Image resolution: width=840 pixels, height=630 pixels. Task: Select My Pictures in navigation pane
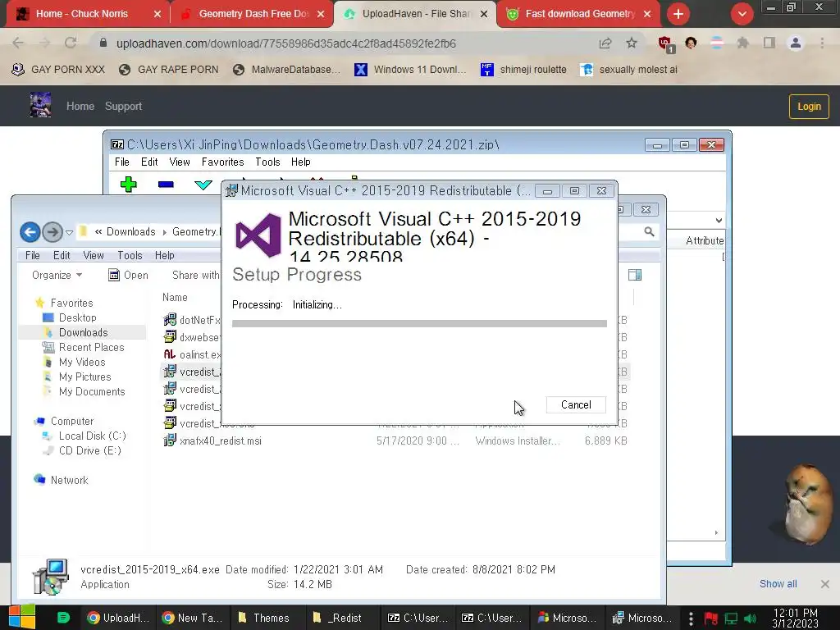(84, 377)
